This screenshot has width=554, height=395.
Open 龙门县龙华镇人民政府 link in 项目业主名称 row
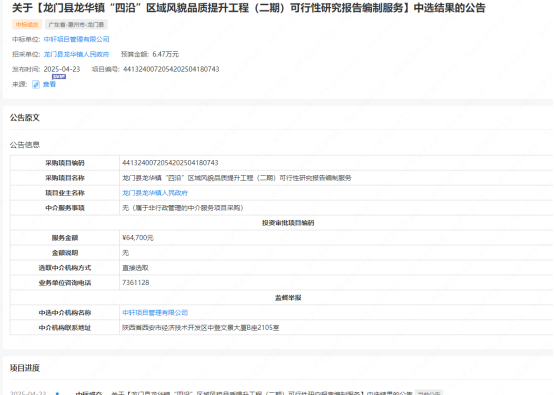click(x=155, y=193)
